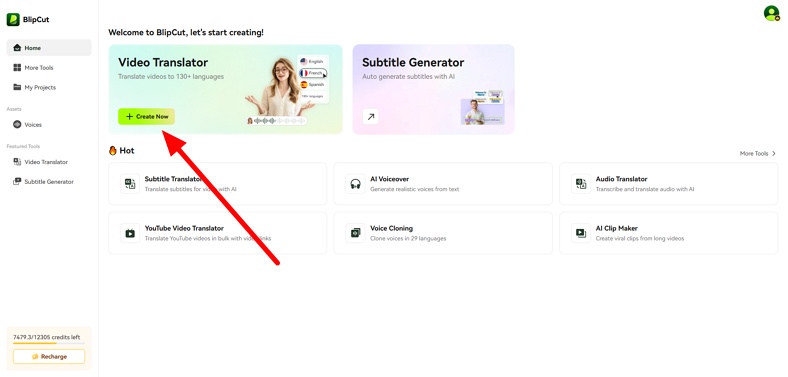Open More Tools link beside Hot
Image resolution: width=788 pixels, height=377 pixels.
[758, 154]
